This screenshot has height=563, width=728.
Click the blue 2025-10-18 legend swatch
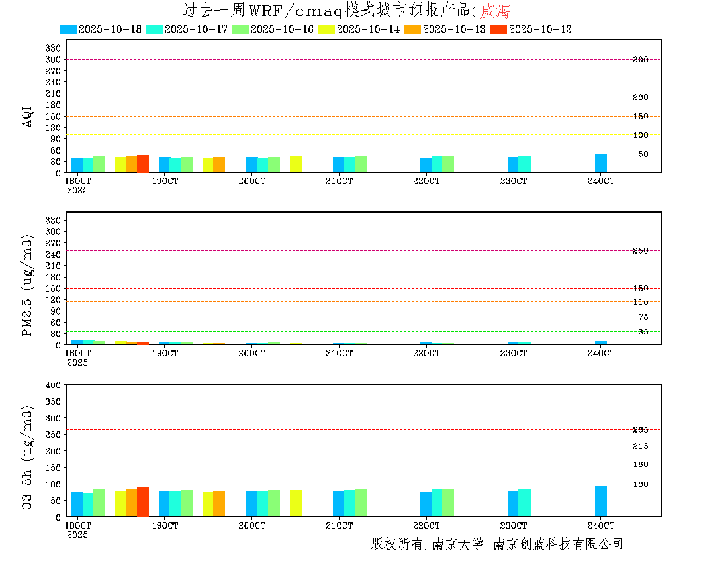68,29
